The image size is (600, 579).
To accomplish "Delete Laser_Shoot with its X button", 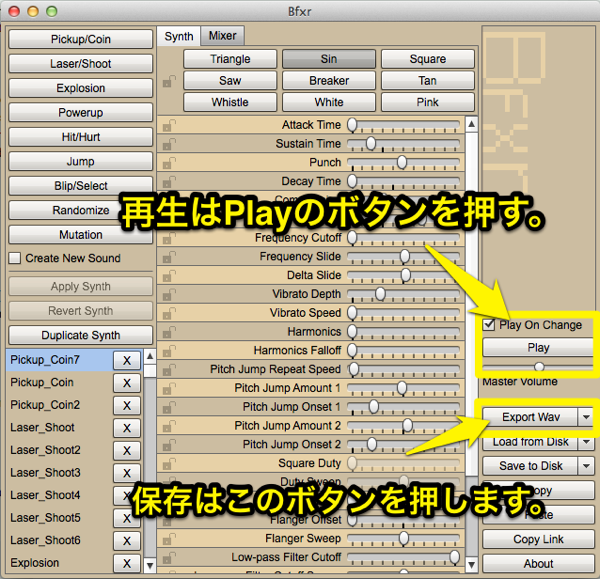I will click(x=127, y=428).
